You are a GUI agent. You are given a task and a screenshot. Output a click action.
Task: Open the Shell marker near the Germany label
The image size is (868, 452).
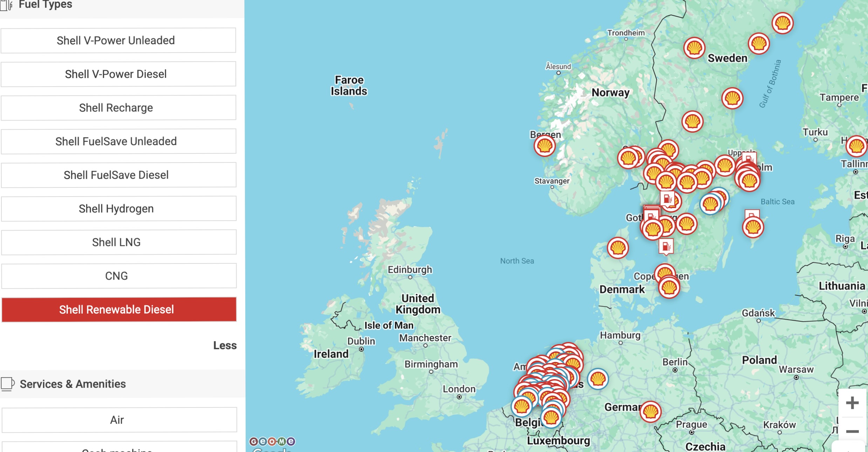pos(650,412)
